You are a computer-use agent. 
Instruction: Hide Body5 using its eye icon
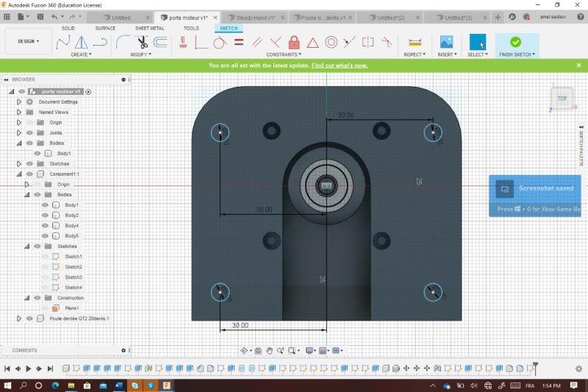45,236
